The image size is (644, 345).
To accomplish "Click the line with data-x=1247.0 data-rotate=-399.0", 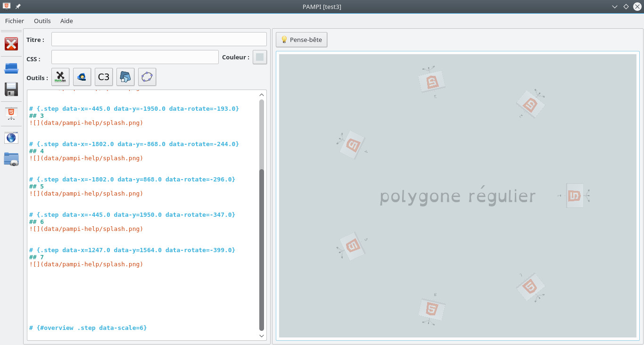I will (x=132, y=250).
